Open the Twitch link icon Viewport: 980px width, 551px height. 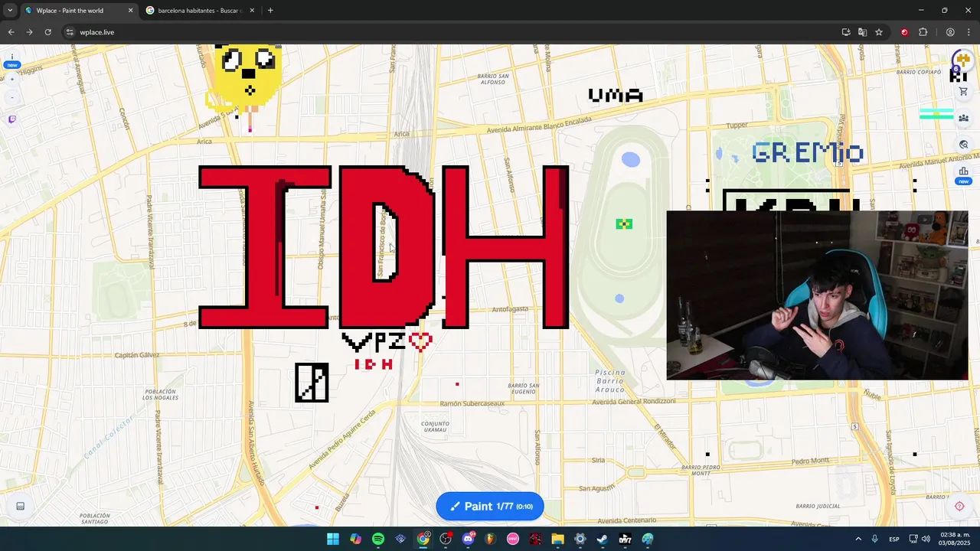[12, 119]
